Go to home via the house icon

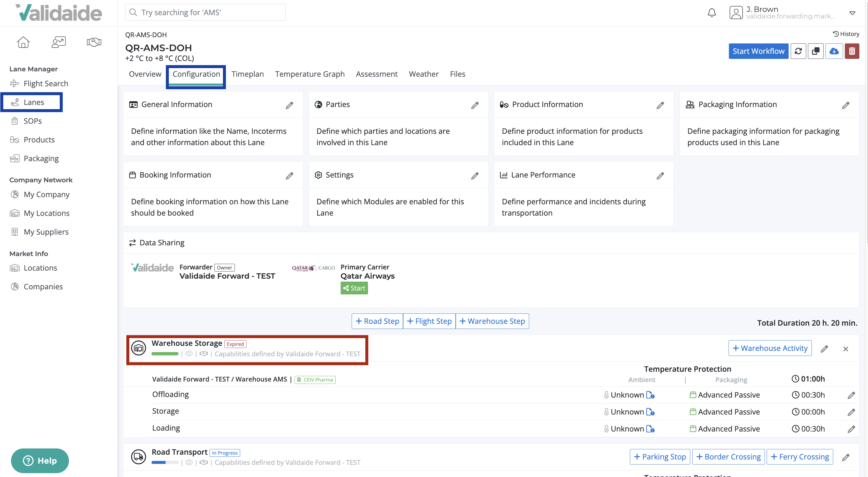coord(23,42)
